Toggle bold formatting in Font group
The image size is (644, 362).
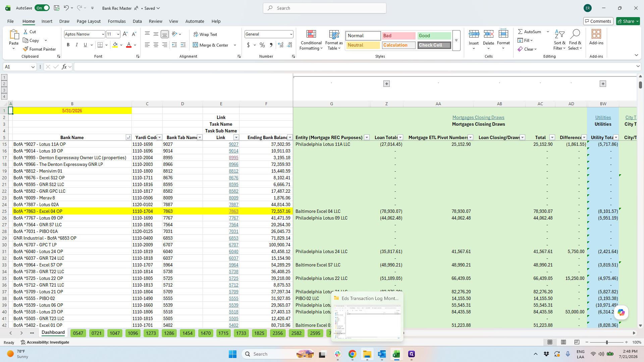pyautogui.click(x=68, y=45)
